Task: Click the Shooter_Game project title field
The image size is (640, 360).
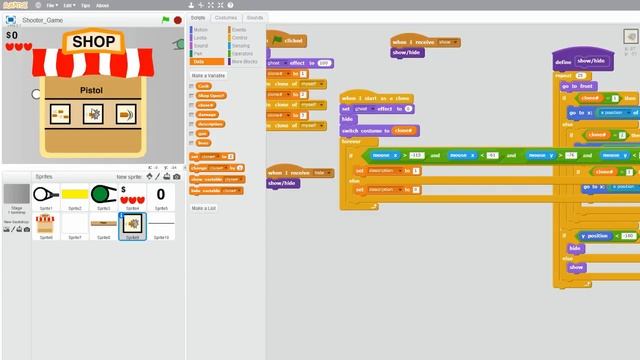Action: tap(42, 20)
